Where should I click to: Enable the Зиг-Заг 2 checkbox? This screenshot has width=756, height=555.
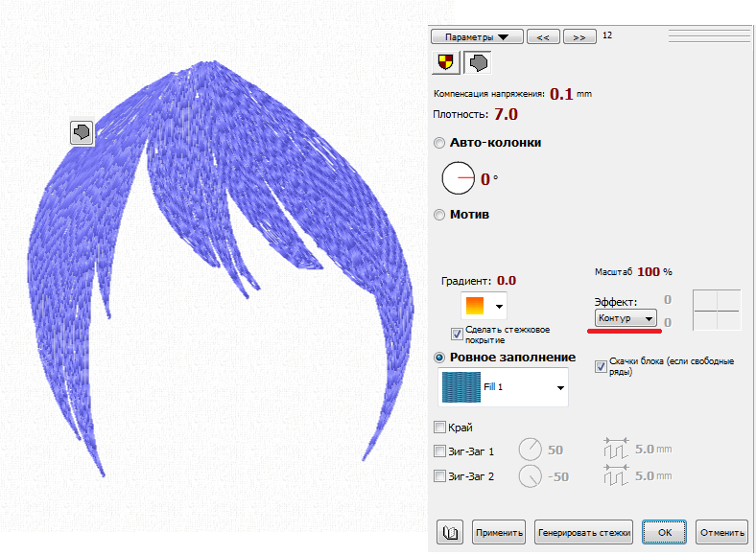tap(439, 476)
